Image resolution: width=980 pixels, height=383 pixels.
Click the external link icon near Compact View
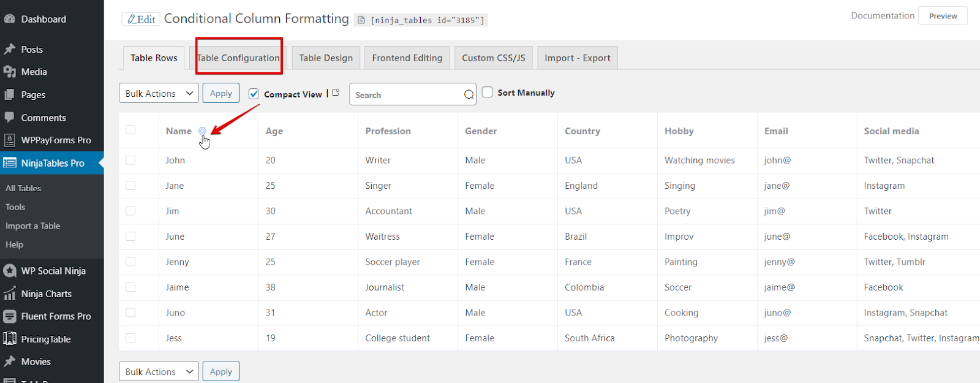point(336,93)
